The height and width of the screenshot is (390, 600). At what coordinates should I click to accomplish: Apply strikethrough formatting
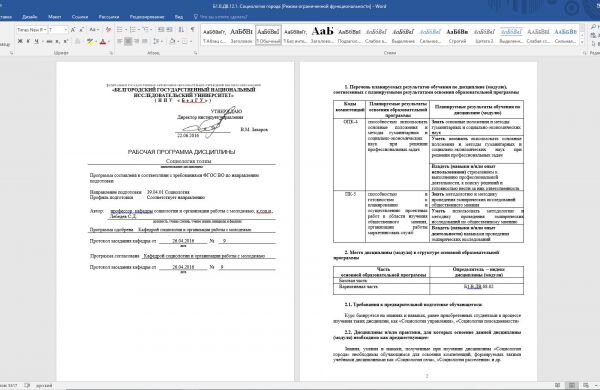49,41
